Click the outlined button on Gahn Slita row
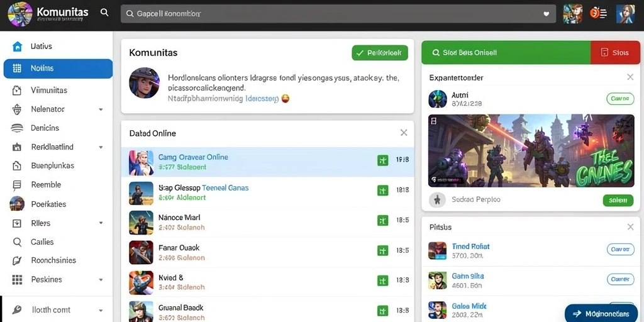Screen dimensions: 644x322 (619, 279)
